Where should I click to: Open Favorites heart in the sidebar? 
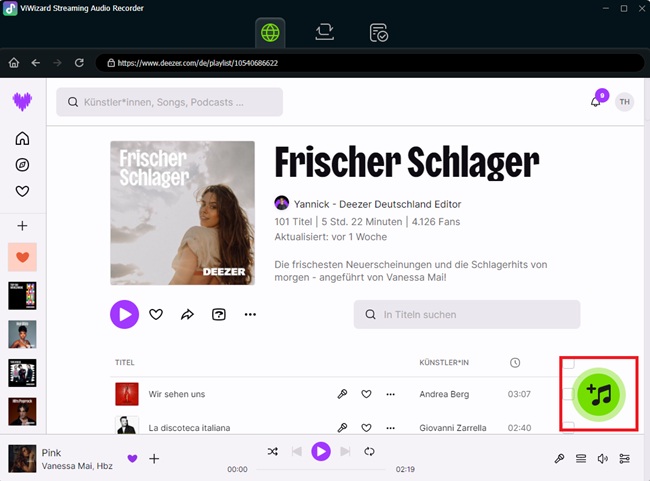pyautogui.click(x=22, y=191)
